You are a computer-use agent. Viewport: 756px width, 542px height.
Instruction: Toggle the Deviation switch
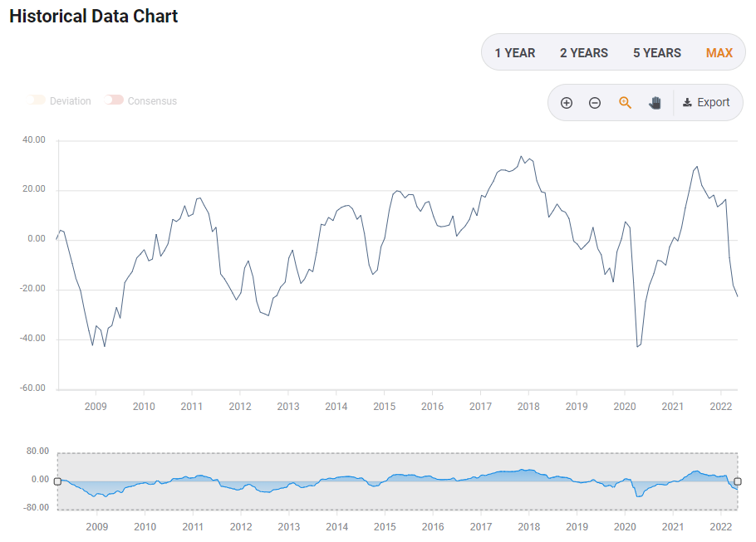point(37,100)
